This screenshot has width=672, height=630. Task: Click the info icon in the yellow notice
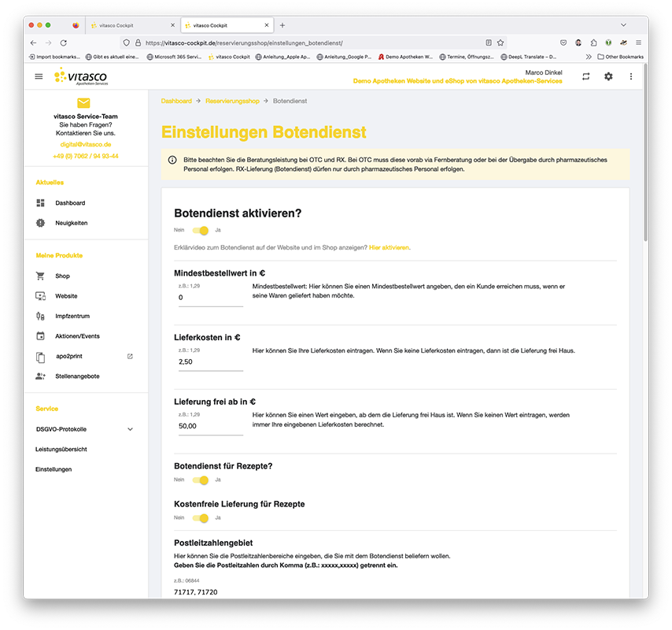click(172, 160)
